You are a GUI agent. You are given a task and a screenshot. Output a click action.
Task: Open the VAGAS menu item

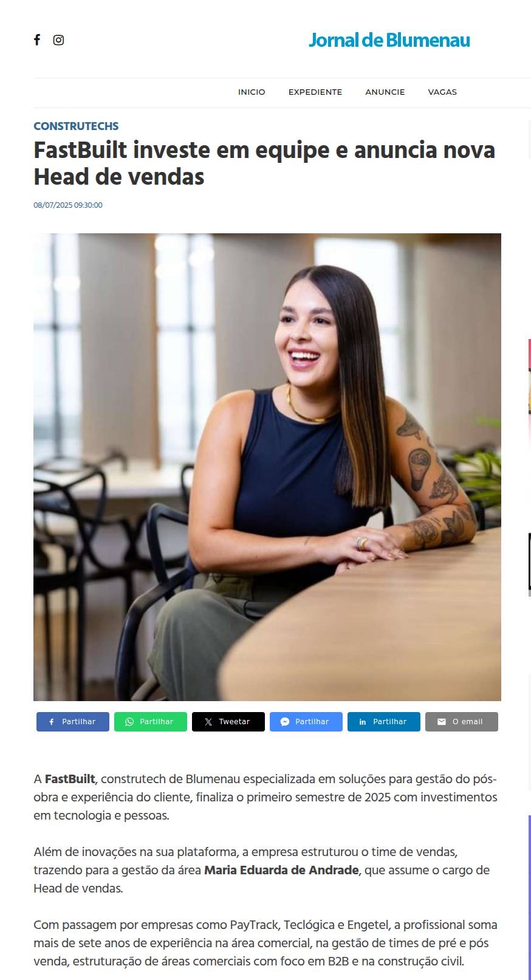pos(442,92)
